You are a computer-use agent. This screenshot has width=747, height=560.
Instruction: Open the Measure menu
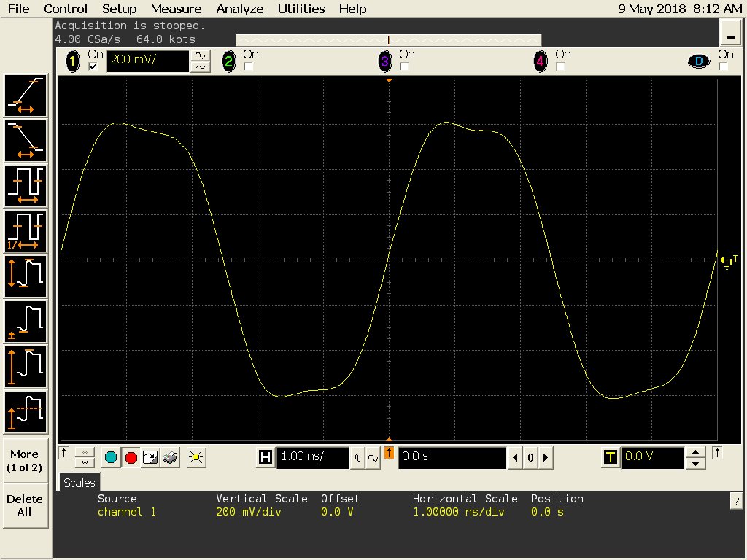(x=176, y=9)
